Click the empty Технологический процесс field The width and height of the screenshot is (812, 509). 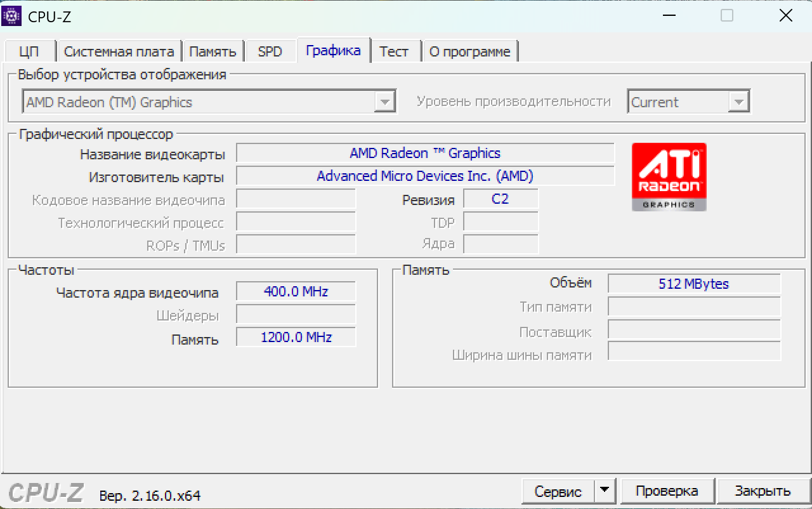[x=296, y=221]
